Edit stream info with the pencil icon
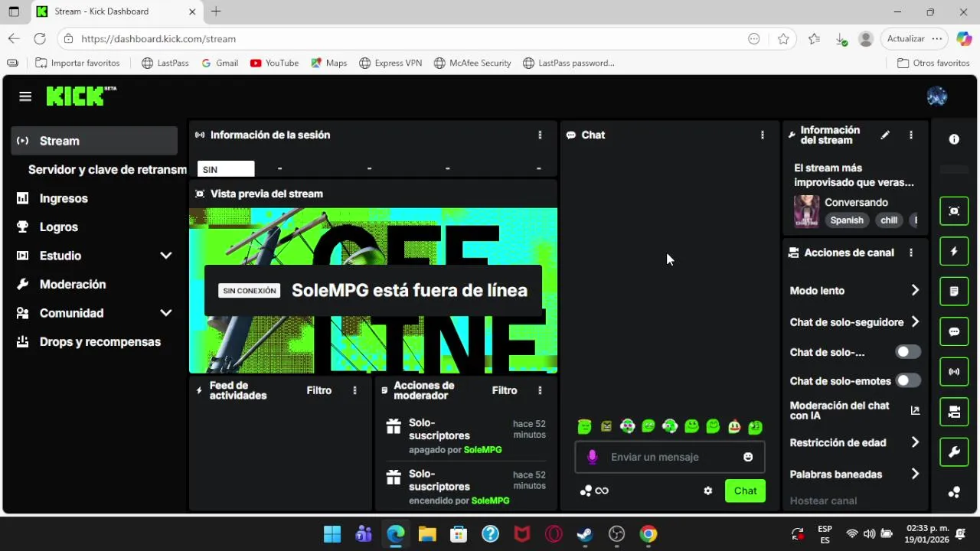 [x=885, y=135]
